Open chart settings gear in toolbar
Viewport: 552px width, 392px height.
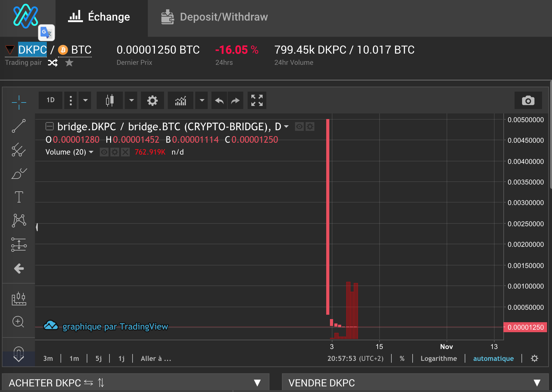pyautogui.click(x=152, y=101)
